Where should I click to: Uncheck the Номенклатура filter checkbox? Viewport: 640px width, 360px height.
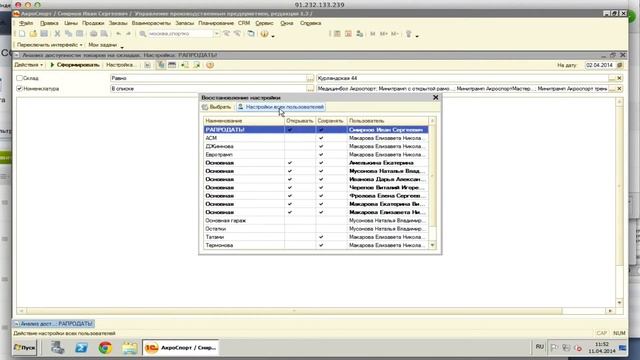[19, 89]
